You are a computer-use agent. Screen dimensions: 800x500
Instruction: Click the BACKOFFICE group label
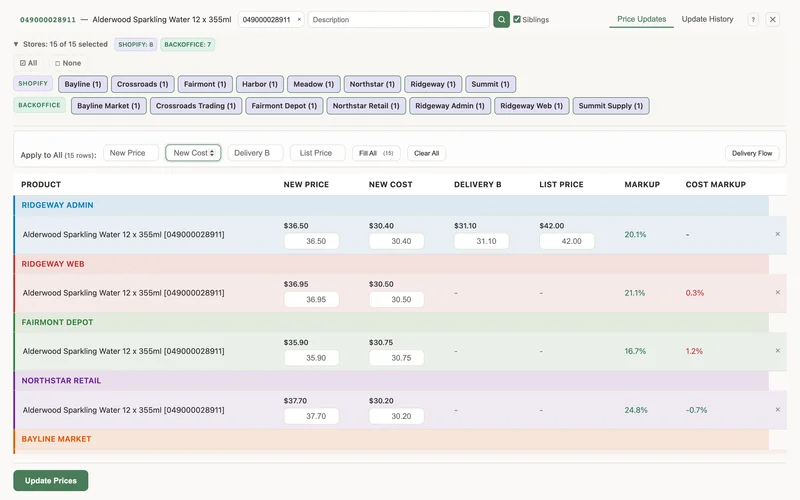tap(39, 105)
